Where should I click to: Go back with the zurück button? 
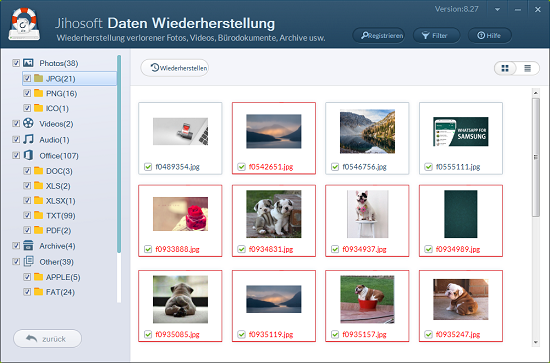(x=47, y=339)
